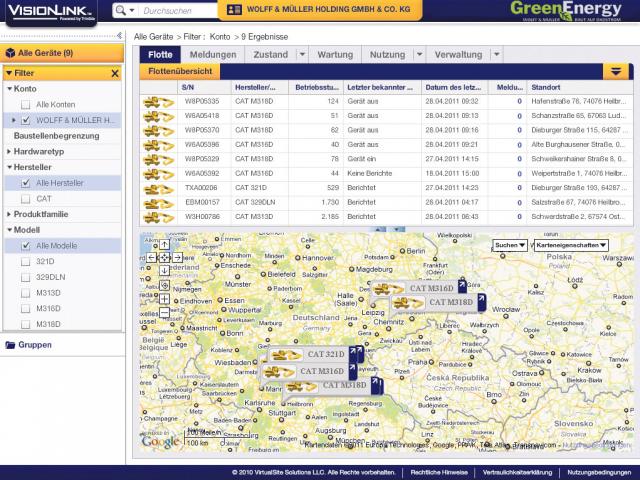Select serial number EBM00157 cell
The height and width of the screenshot is (480, 640).
(x=202, y=202)
